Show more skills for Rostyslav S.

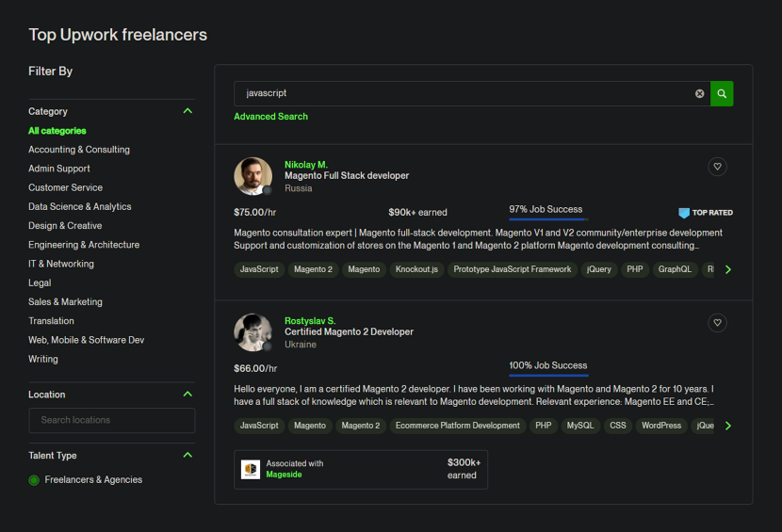click(728, 426)
